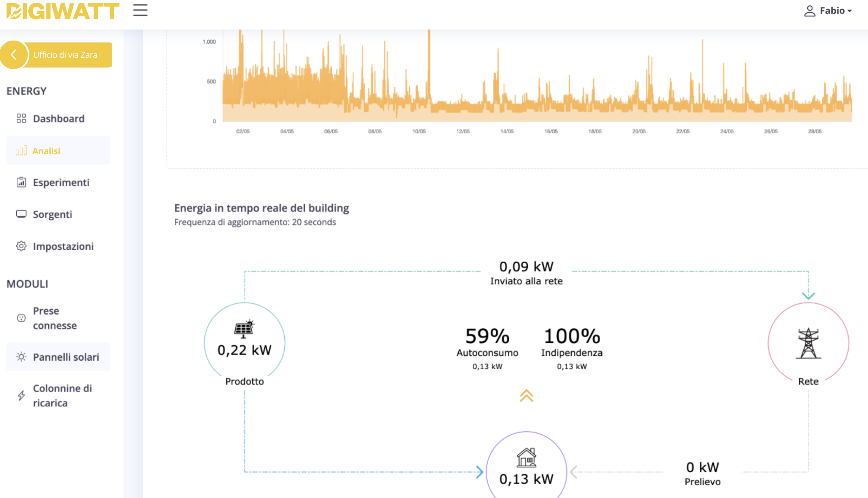868x498 pixels.
Task: Click the DIGIWATT logo
Action: [63, 11]
